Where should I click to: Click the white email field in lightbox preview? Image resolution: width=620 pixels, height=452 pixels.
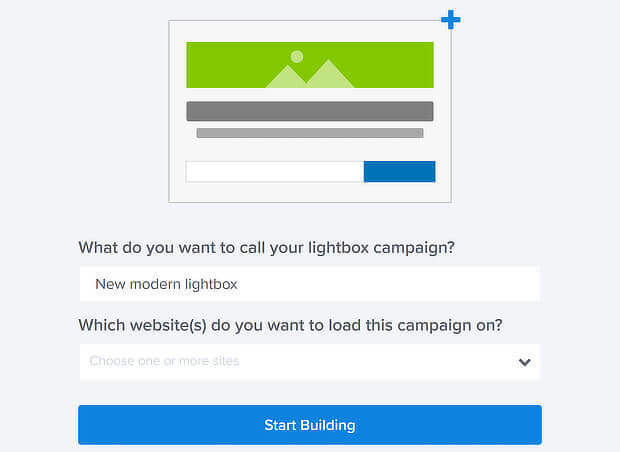[275, 172]
